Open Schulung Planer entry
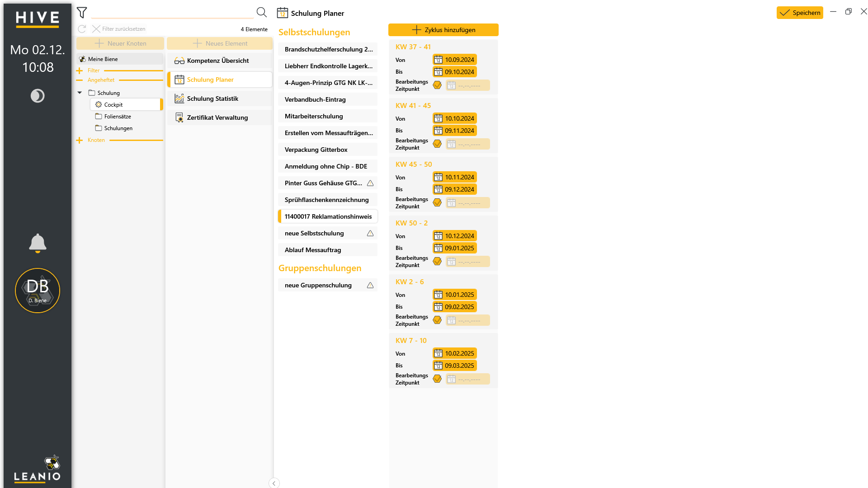This screenshot has height=488, width=868. (x=220, y=80)
